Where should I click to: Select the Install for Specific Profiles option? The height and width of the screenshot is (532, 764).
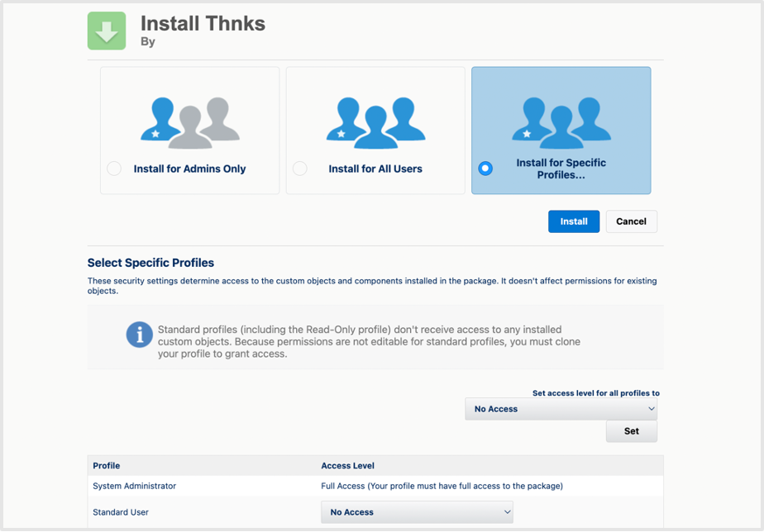pos(485,168)
